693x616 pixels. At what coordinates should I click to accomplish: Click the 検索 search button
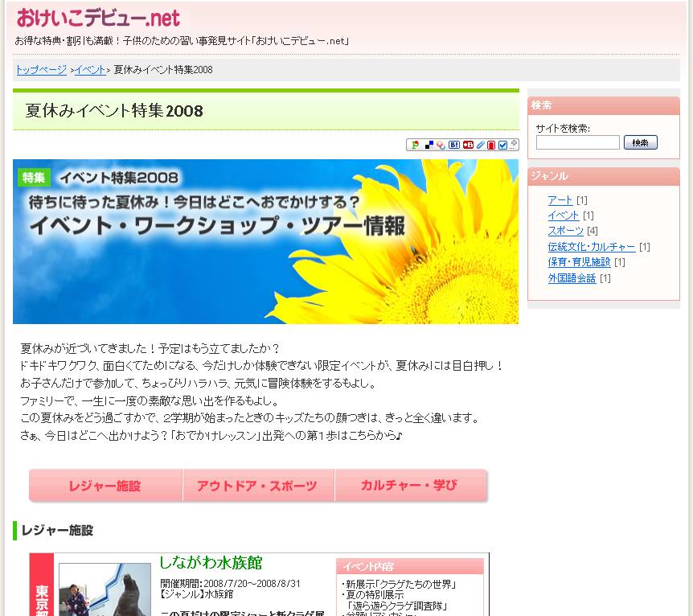tap(640, 142)
